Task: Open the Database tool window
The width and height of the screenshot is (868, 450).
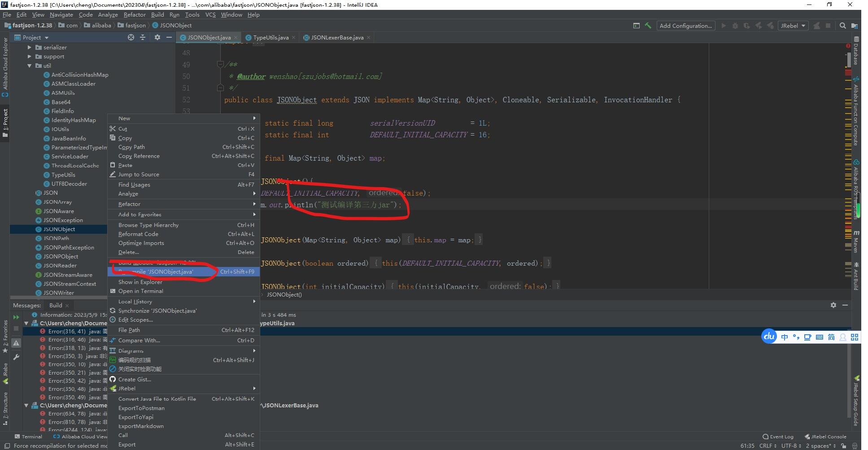Action: [x=856, y=51]
